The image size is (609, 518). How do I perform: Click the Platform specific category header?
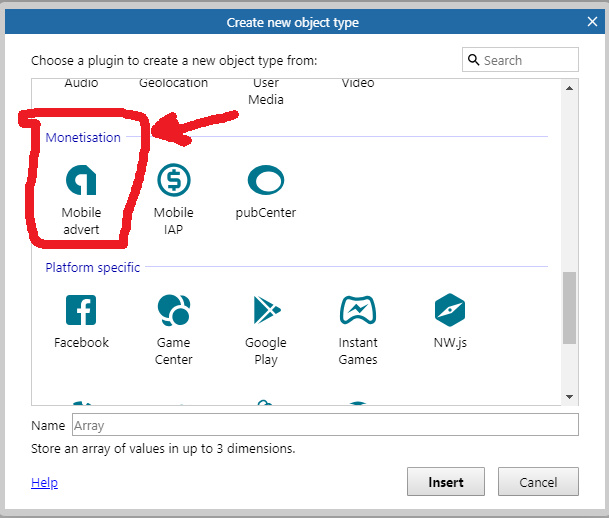(92, 267)
